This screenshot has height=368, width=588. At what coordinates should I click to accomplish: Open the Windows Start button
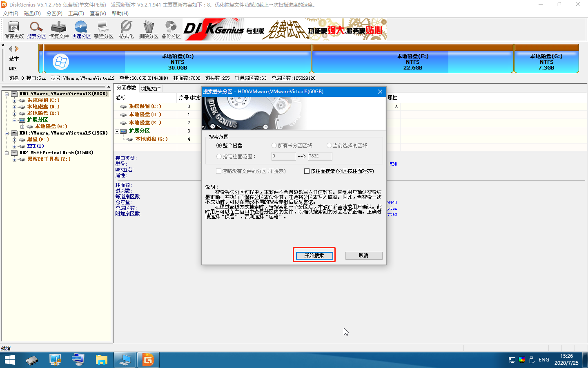[9, 360]
